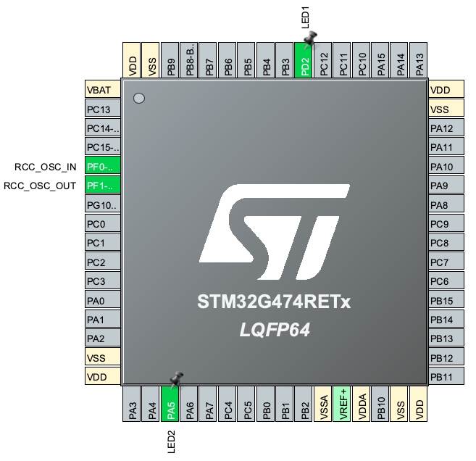Select the PB15 pin
Image resolution: width=476 pixels, height=461 pixels.
446,301
